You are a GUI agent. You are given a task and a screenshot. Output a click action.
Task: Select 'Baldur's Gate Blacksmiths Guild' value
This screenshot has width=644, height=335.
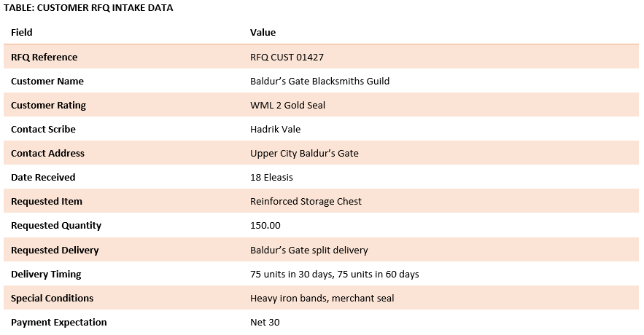(319, 81)
